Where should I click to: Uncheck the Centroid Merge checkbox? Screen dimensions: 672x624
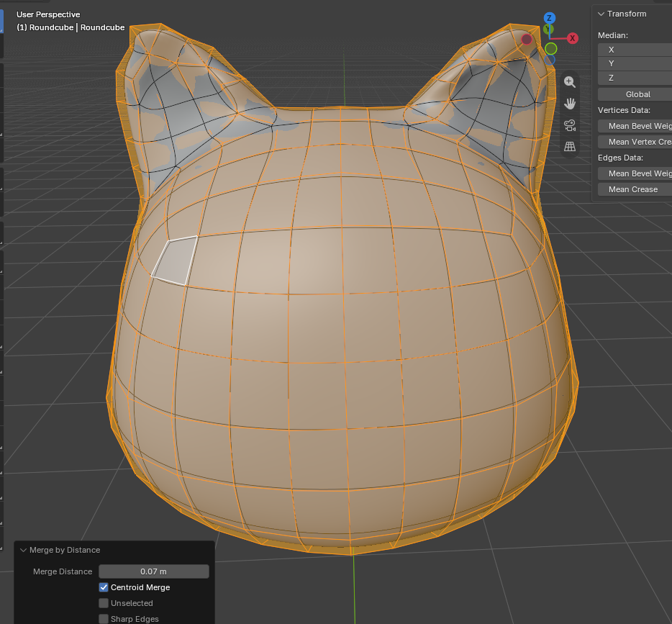(x=104, y=587)
